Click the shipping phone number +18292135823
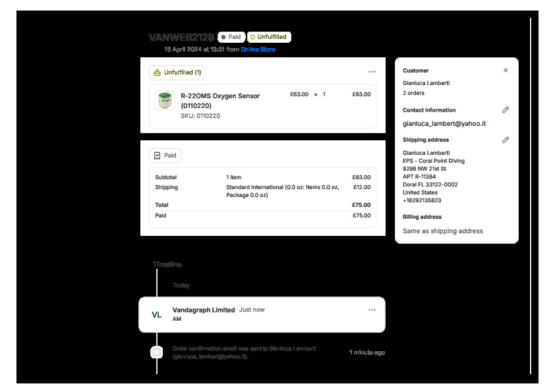This screenshot has height=392, width=555. 422,200
